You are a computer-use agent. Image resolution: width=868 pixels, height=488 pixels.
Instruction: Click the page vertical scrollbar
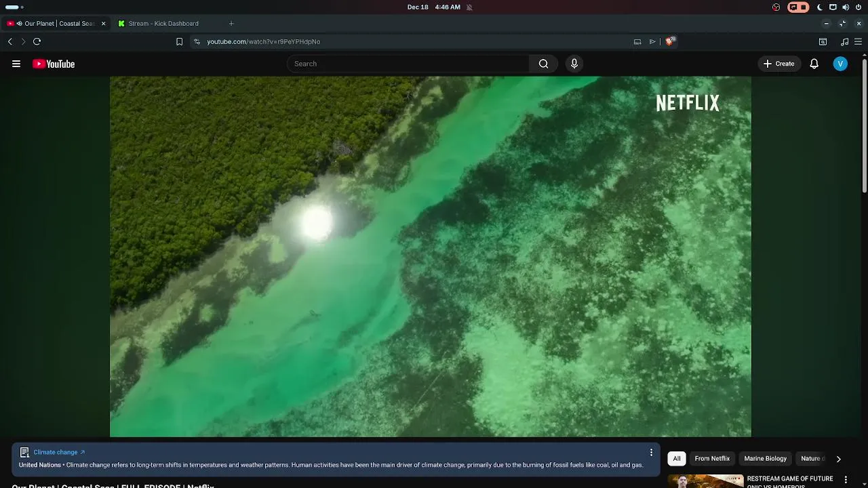(x=865, y=125)
